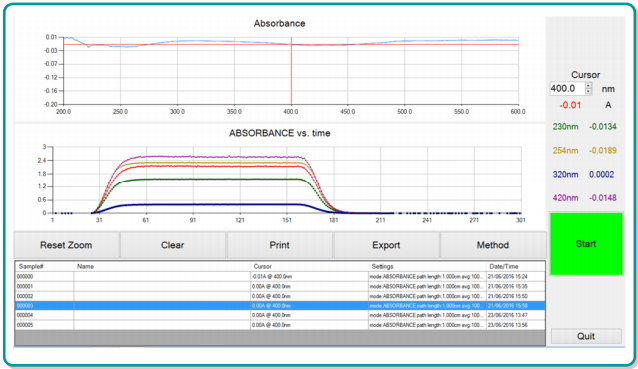
Task: Click the 254nm wavelength label
Action: (x=565, y=151)
